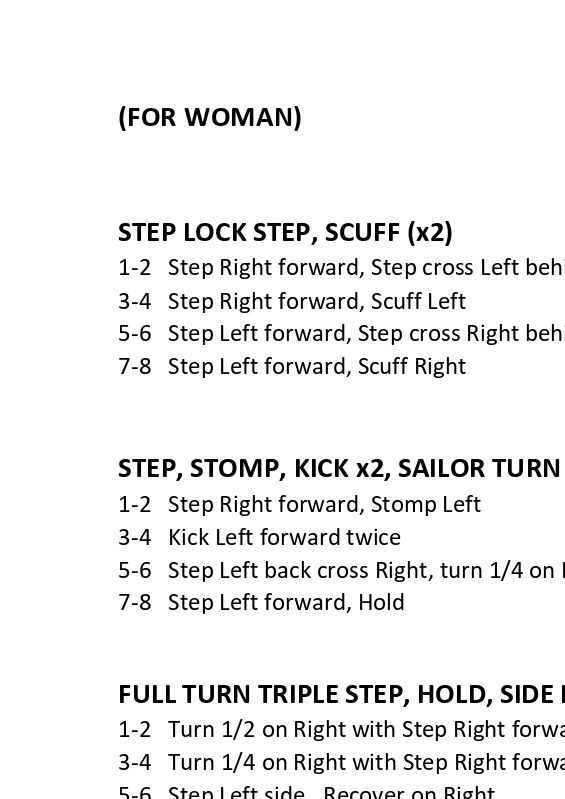Click the '(x2)' text in first heading
Viewport: 565px width, 799px height.
430,233
